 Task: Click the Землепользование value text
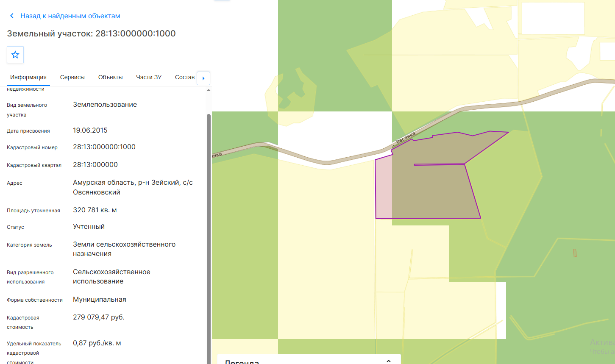coord(105,105)
